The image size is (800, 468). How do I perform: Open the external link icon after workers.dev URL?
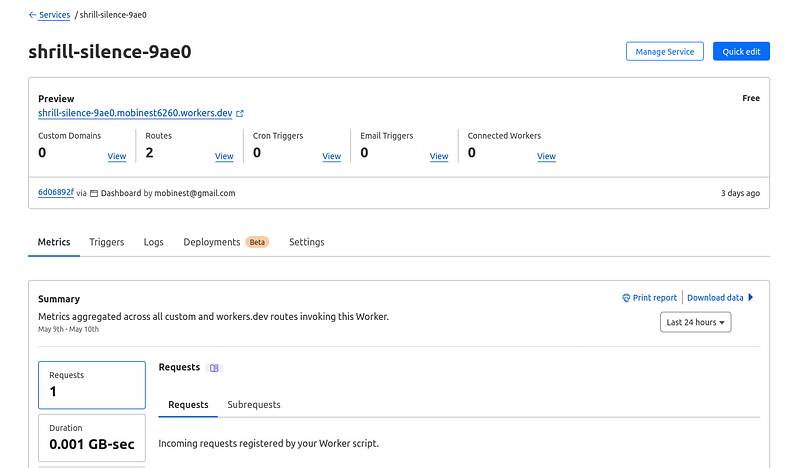[240, 113]
